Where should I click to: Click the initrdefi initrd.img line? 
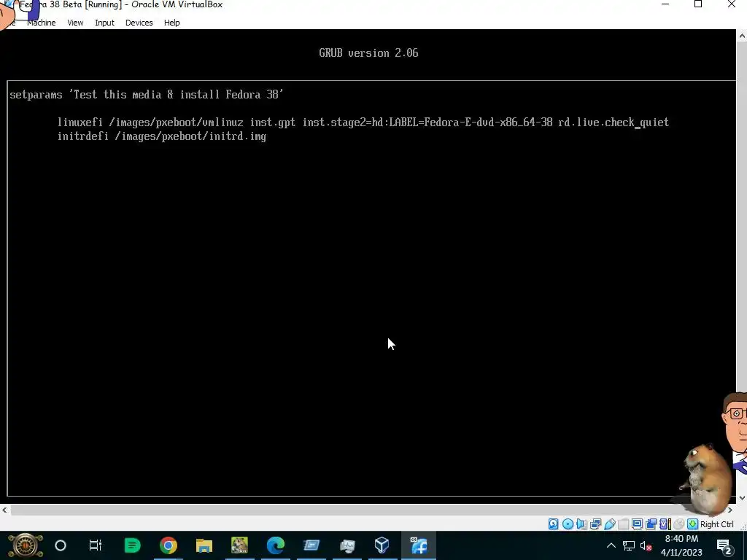161,136
